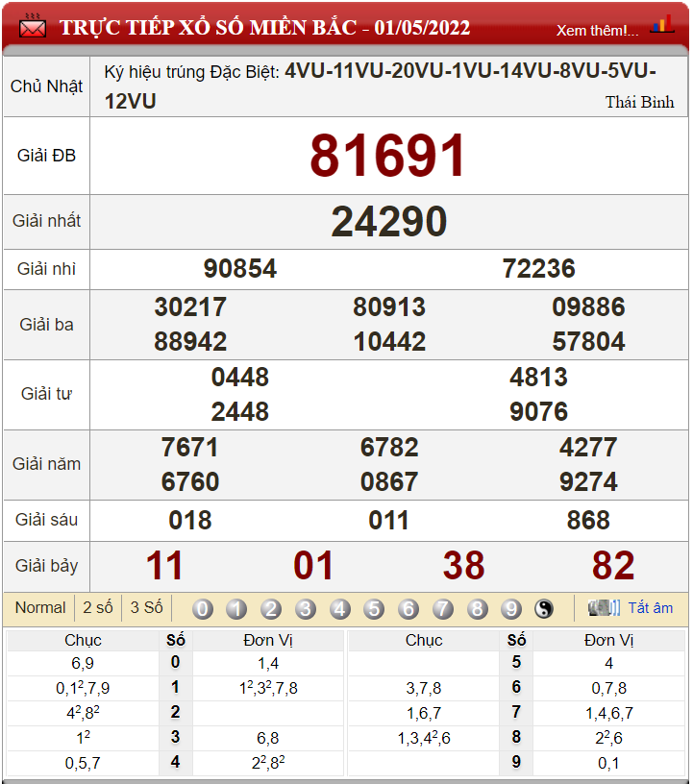Select the digit 7 filter ball
Viewport: 693px width, 784px height.
[443, 608]
